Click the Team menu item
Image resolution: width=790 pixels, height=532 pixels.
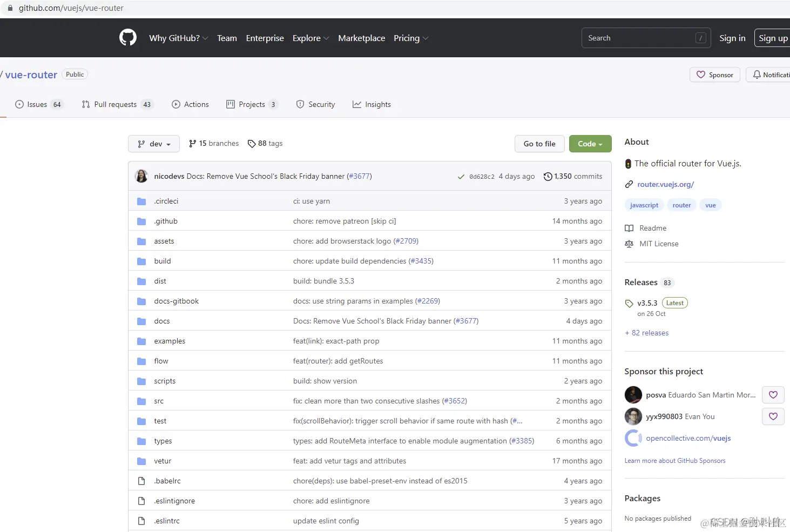227,38
